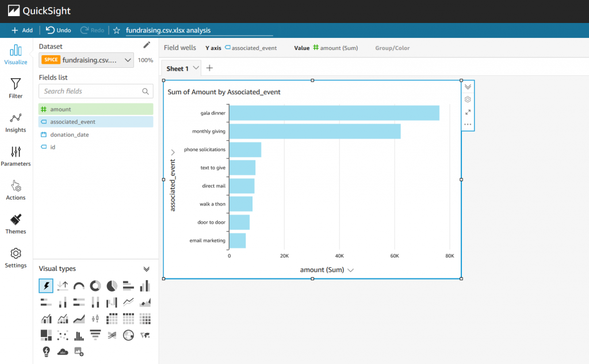Select the associated_event field in list

pos(96,122)
